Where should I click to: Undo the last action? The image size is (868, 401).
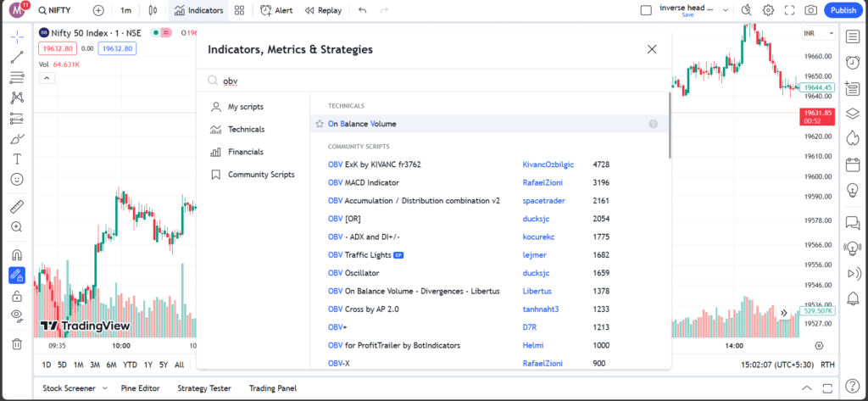[363, 10]
